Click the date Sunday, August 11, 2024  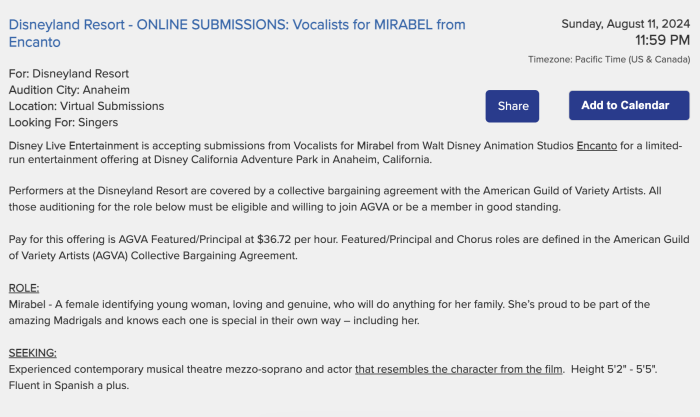pyautogui.click(x=625, y=23)
